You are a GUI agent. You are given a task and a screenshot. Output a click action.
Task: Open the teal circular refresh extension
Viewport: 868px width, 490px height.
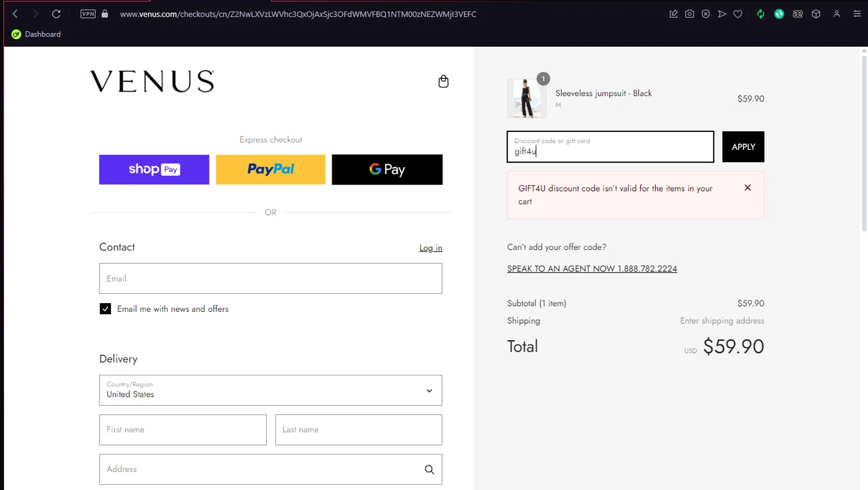[779, 14]
